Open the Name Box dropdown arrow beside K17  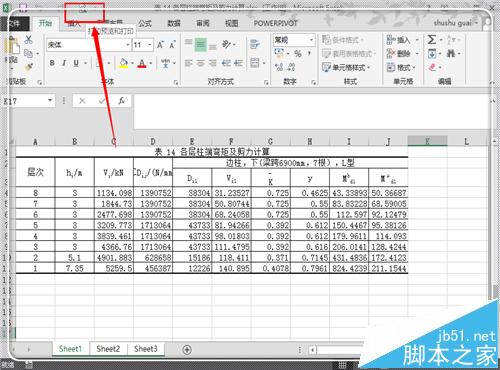(x=50, y=100)
